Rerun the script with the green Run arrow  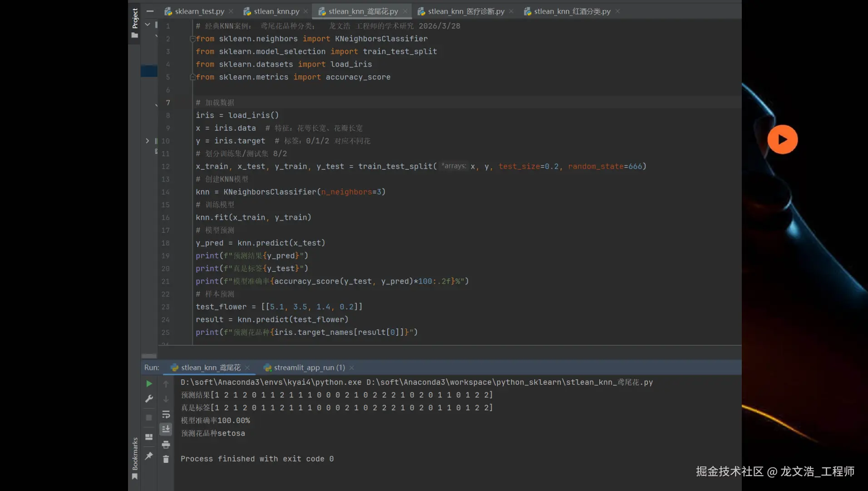click(x=149, y=384)
